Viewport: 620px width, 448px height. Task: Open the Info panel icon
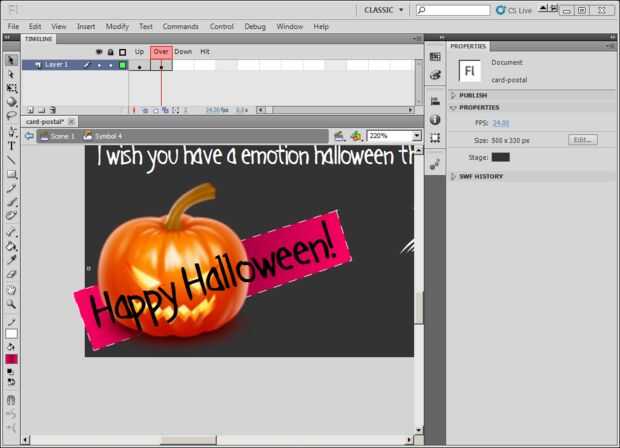point(435,119)
